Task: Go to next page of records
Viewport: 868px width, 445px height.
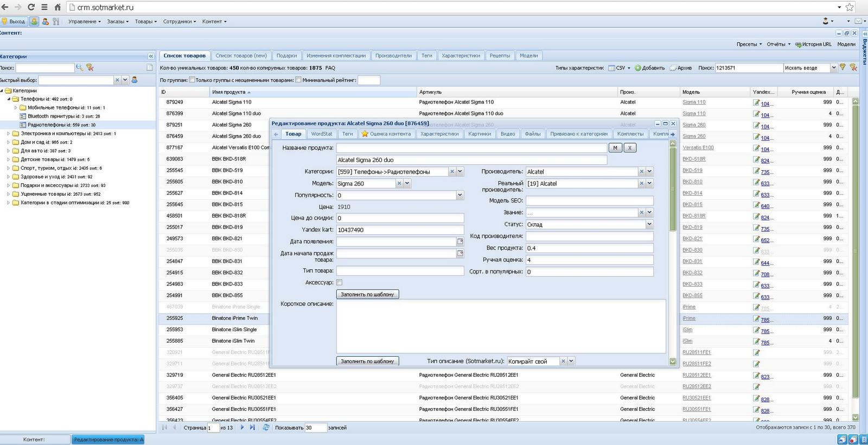Action: click(x=242, y=428)
